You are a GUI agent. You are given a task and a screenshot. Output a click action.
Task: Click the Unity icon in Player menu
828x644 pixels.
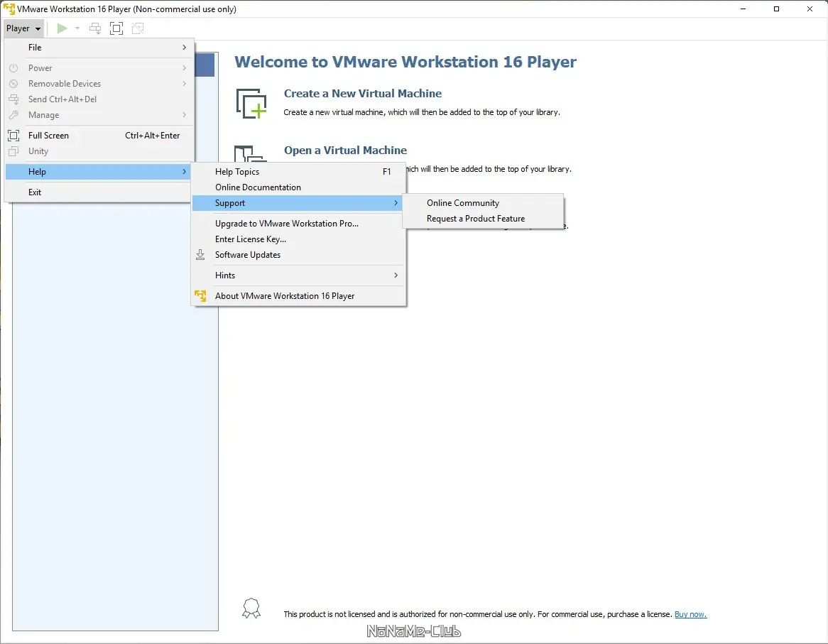click(13, 151)
